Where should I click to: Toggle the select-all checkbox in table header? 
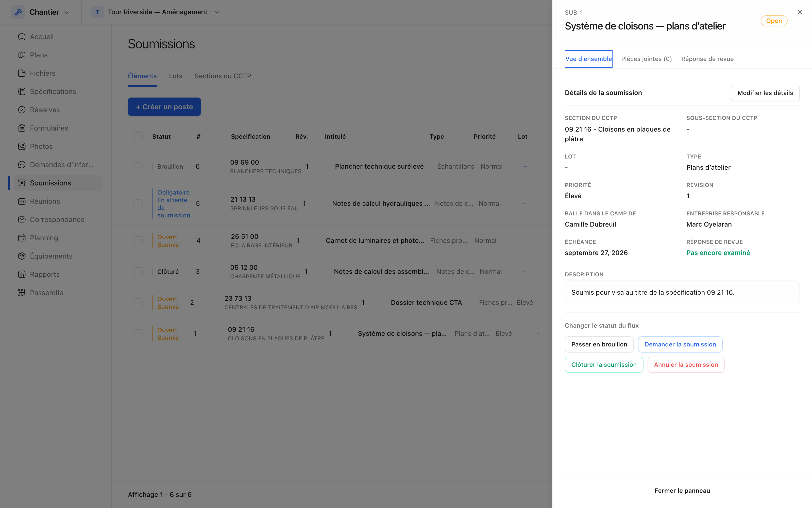pyautogui.click(x=138, y=137)
